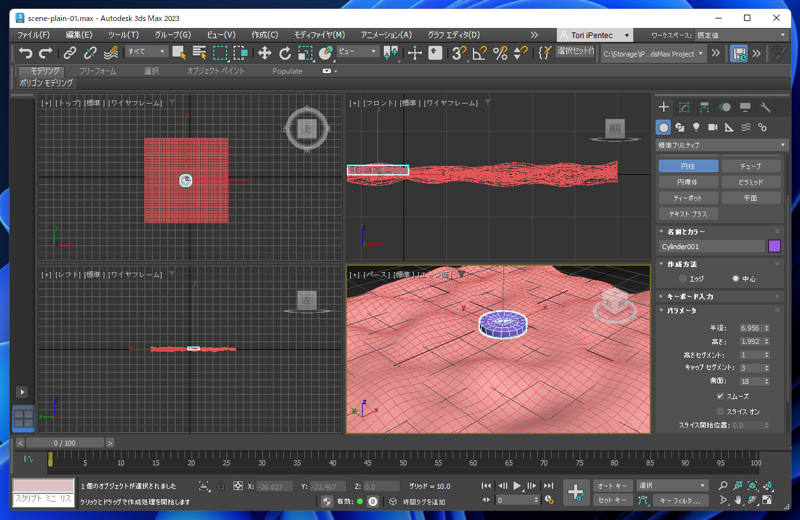Click the Zoom magnifier viewport control
The height and width of the screenshot is (520, 800).
(723, 485)
